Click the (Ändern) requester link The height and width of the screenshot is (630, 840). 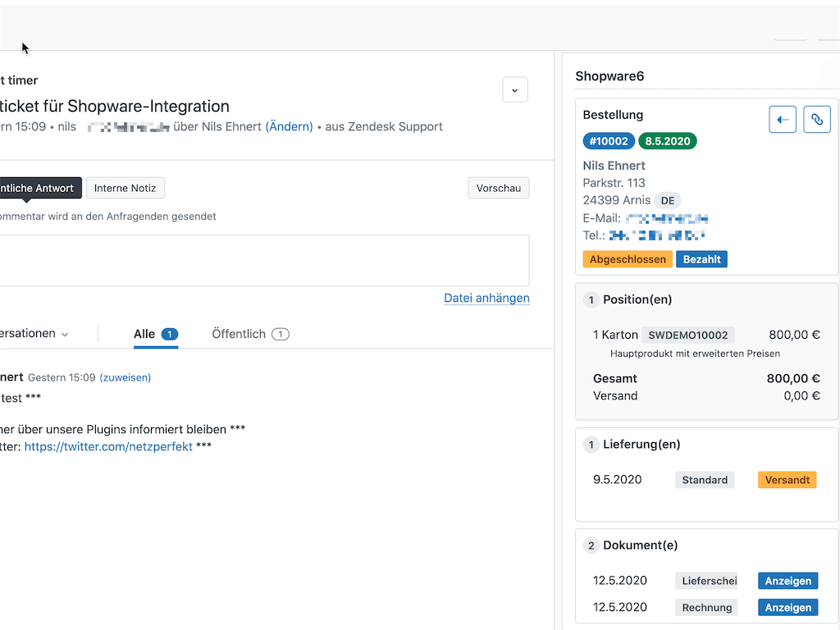click(289, 126)
